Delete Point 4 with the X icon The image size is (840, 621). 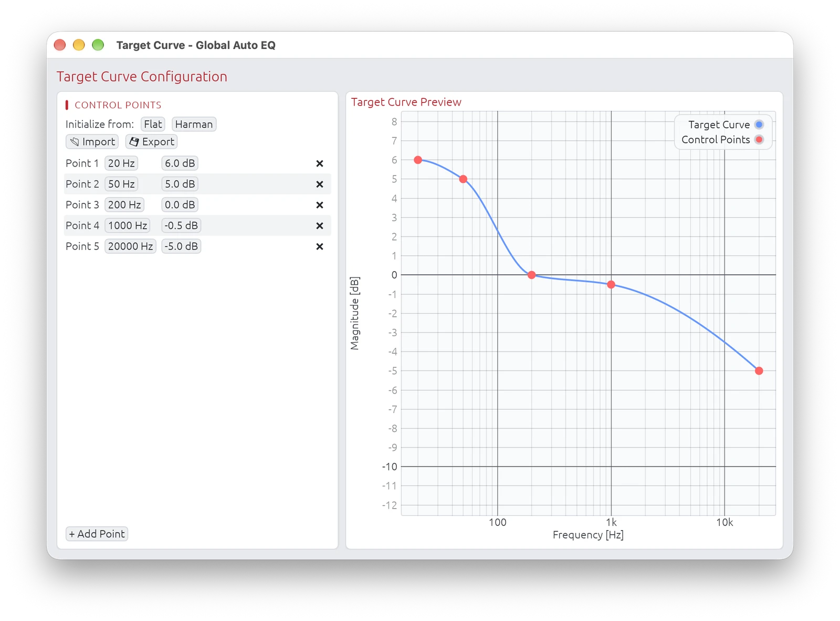(319, 226)
